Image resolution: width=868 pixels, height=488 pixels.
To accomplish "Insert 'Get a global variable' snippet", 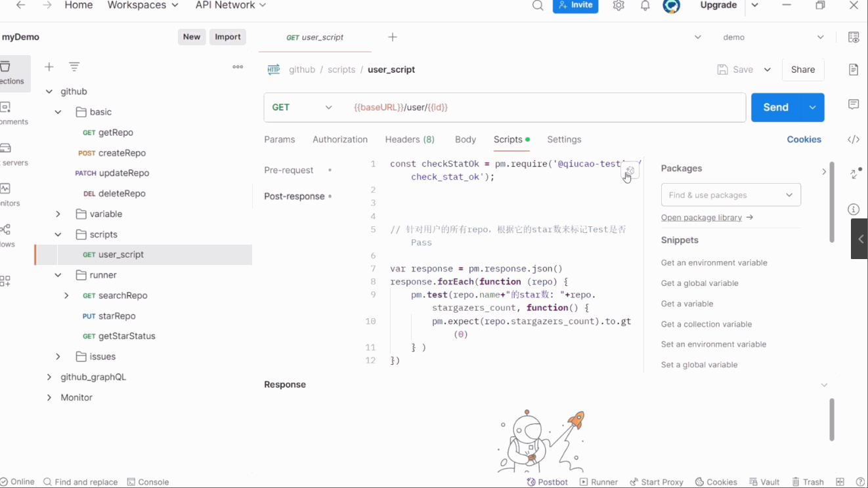I will point(700,283).
